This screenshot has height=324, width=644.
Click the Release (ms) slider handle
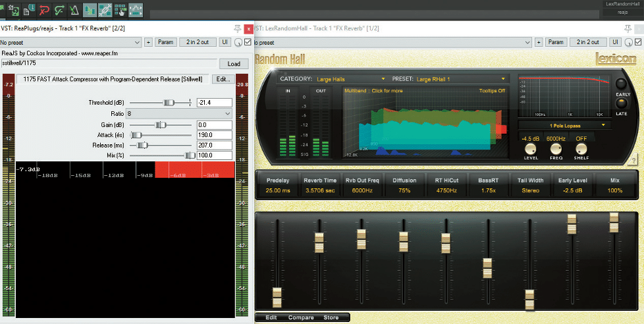(142, 146)
